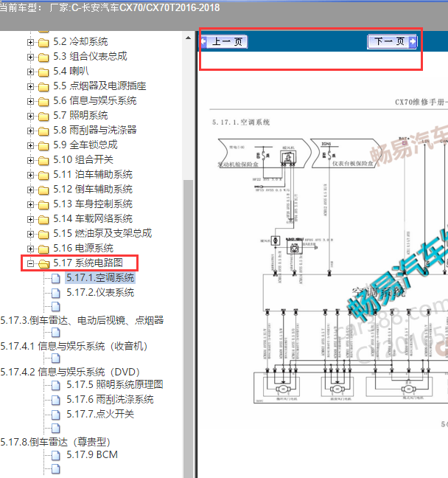Click the folder icon for 5.11 泊车辅助系统
This screenshot has width=448, height=478.
coord(43,176)
